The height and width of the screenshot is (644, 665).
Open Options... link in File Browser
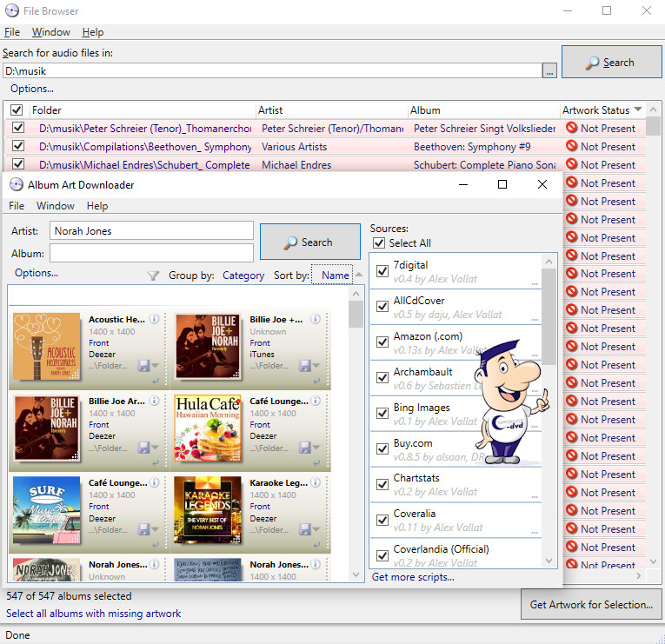click(32, 89)
